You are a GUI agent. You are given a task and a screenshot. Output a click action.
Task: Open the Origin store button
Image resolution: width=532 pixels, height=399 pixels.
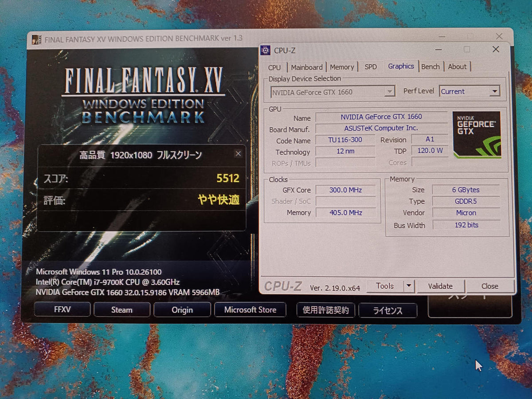coord(182,310)
